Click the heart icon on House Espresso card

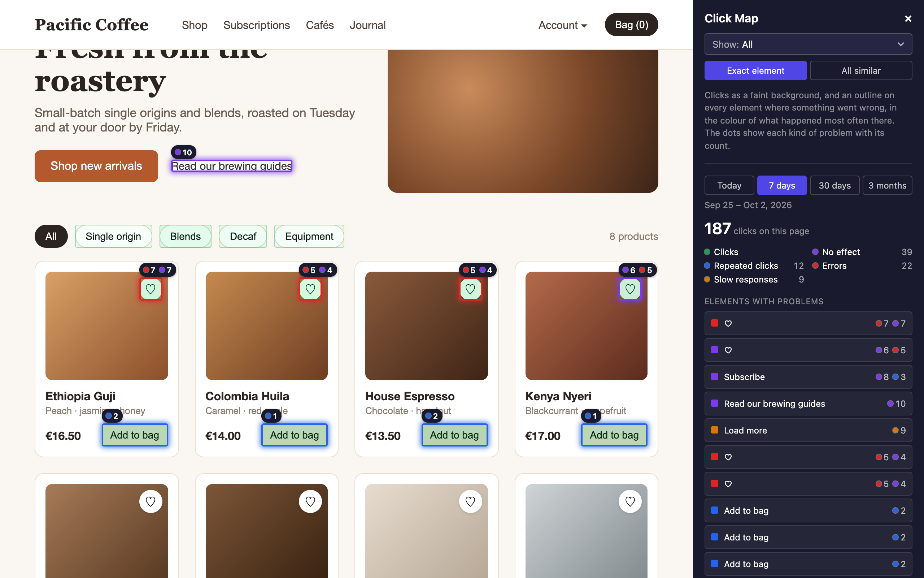(x=470, y=289)
